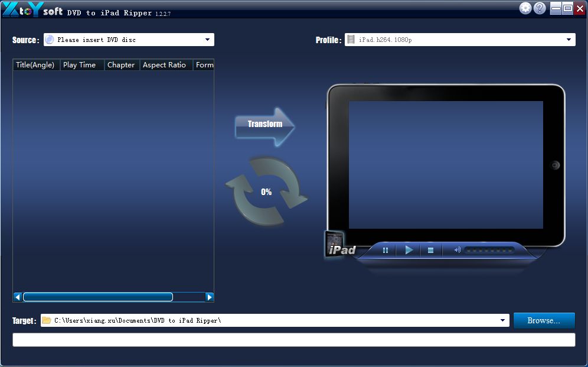Image resolution: width=588 pixels, height=367 pixels.
Task: Click the iPad logo thumbnail icon
Action: point(339,244)
